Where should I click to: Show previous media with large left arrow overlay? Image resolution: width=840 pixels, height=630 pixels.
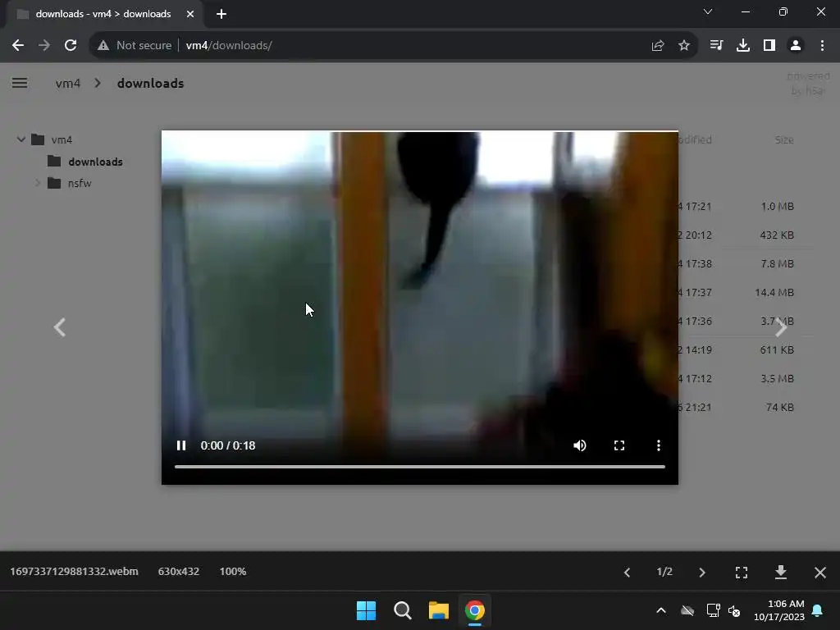59,327
